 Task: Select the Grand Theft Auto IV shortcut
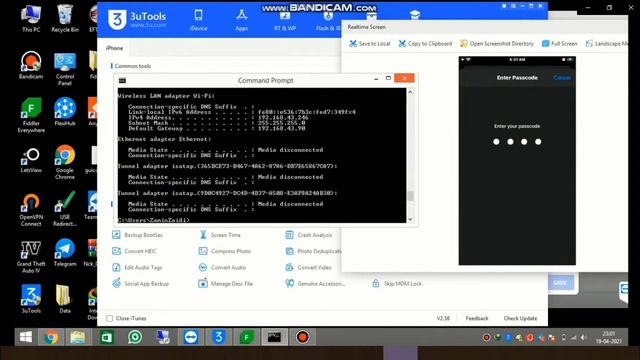click(x=31, y=256)
